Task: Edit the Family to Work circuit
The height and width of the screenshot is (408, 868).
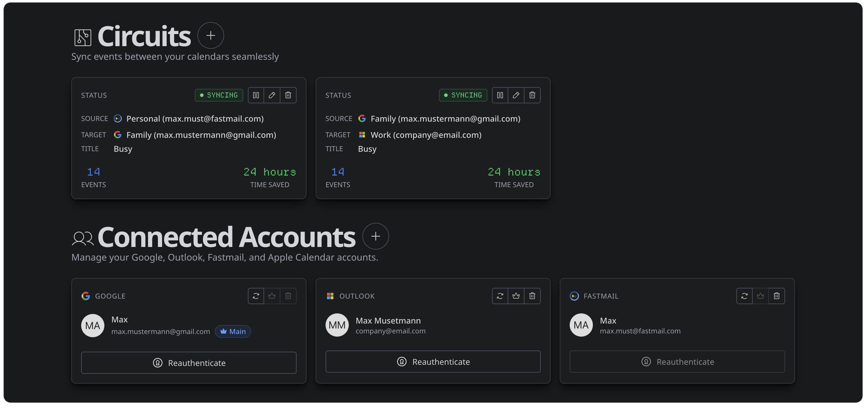Action: pyautogui.click(x=516, y=95)
